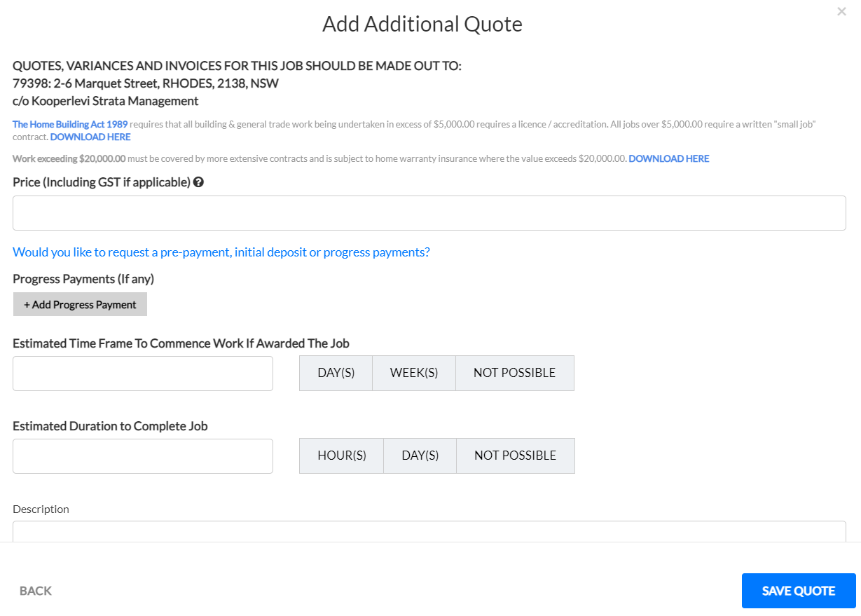Click the help icon next to Price label
The width and height of the screenshot is (861, 616).
click(x=198, y=182)
